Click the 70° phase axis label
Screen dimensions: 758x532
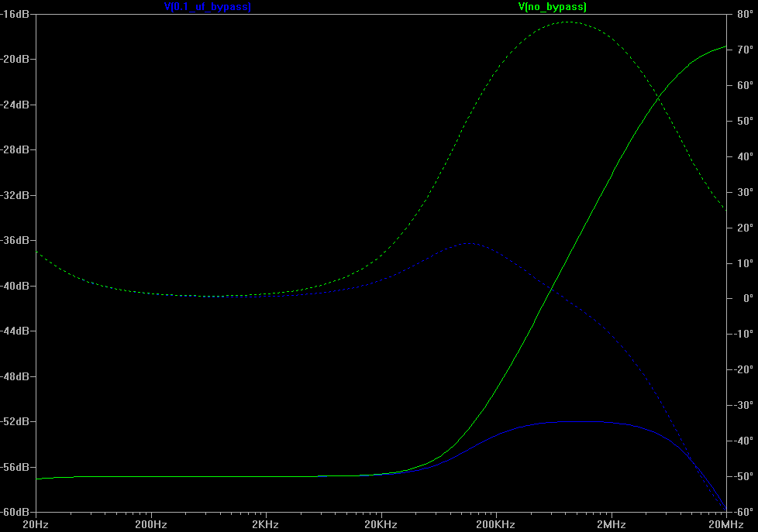(x=745, y=50)
